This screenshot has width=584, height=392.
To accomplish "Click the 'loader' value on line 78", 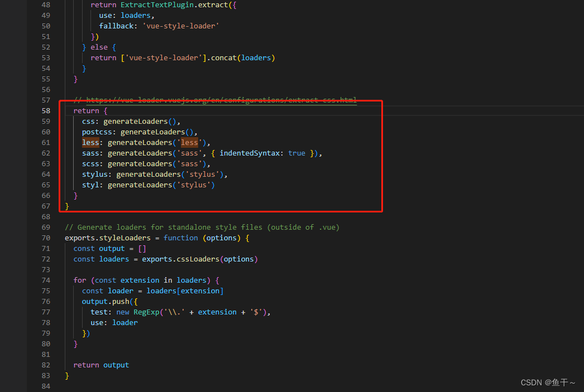I will point(125,322).
